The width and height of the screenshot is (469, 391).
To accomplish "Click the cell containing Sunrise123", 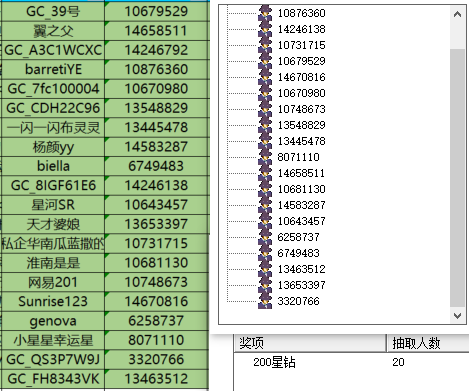I will click(x=53, y=301).
